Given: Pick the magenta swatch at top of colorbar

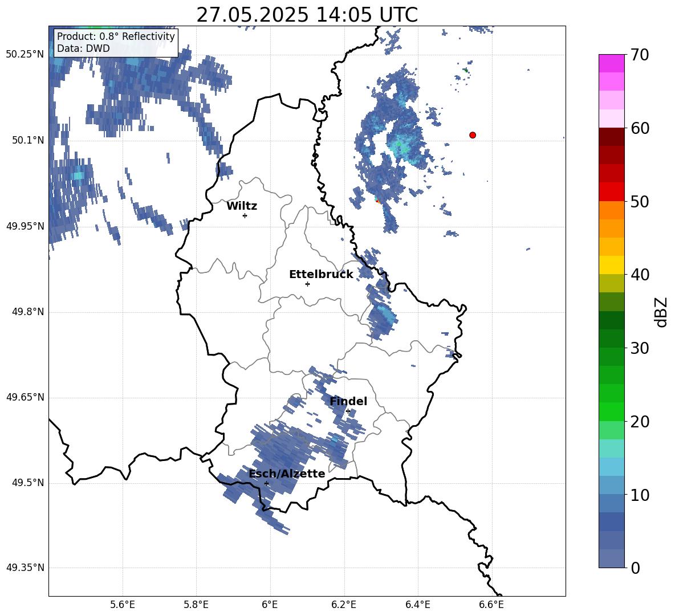Looking at the screenshot, I should [611, 63].
